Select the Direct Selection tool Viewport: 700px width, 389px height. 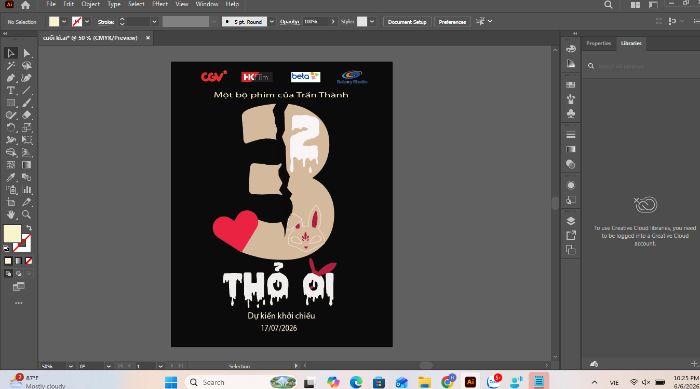click(x=26, y=53)
